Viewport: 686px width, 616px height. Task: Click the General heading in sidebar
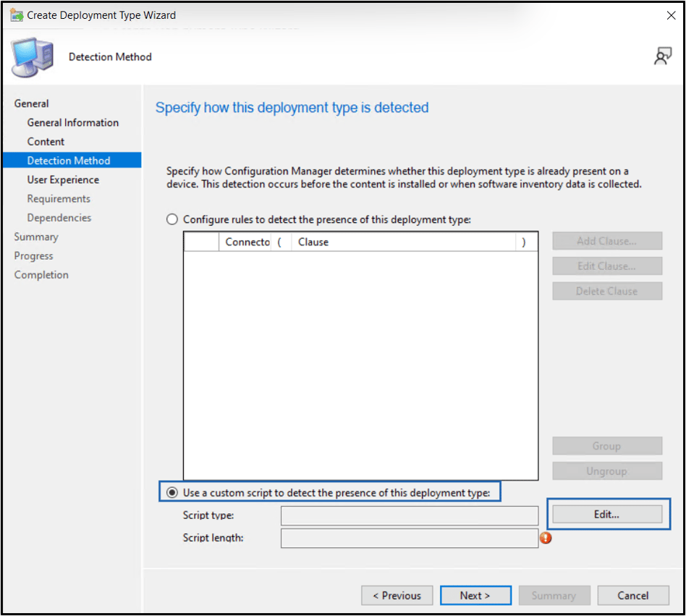31,104
